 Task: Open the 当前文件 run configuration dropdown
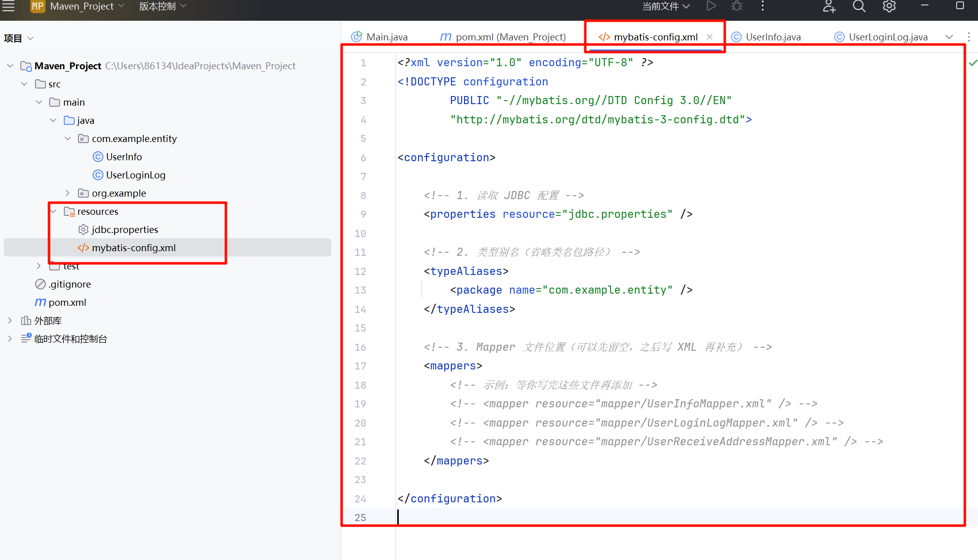665,6
